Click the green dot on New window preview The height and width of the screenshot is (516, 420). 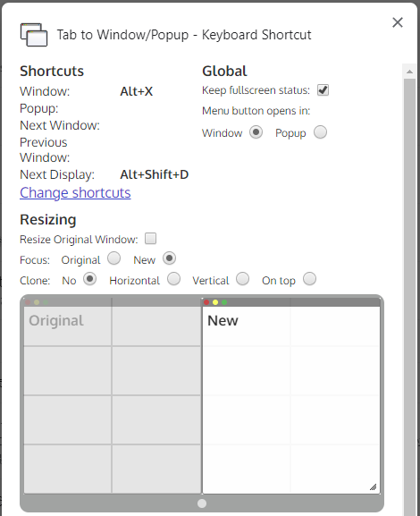pyautogui.click(x=224, y=302)
